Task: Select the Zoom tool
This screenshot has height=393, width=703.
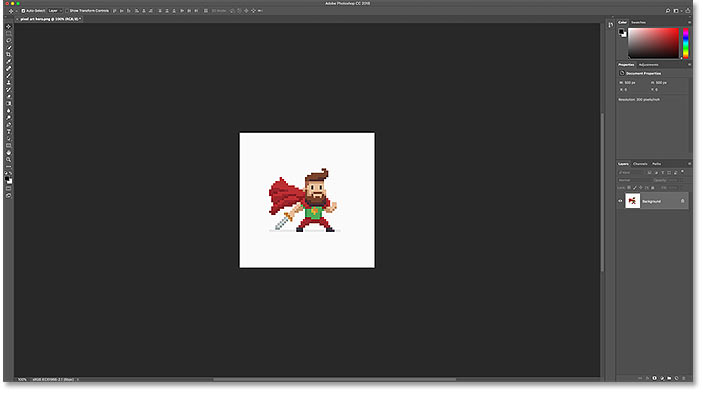Action: tap(9, 160)
